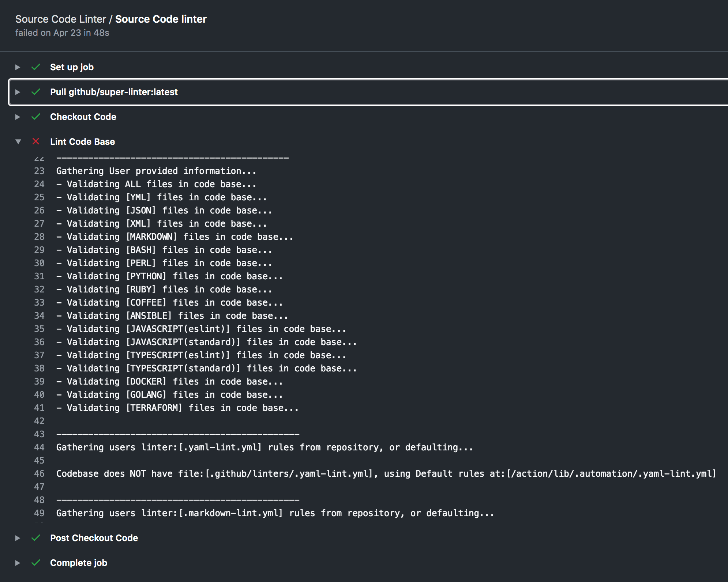Select the Lint Code Base step name
728x582 pixels.
82,141
